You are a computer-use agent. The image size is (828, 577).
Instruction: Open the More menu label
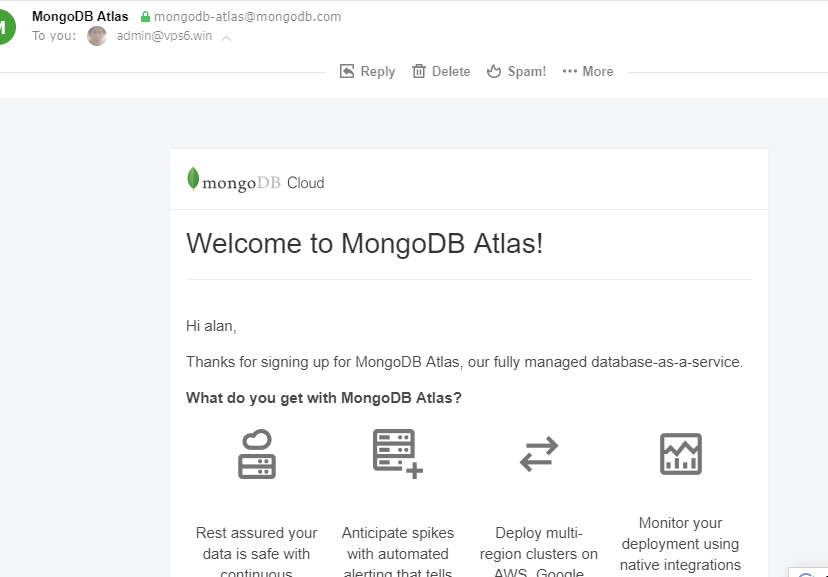coord(598,71)
